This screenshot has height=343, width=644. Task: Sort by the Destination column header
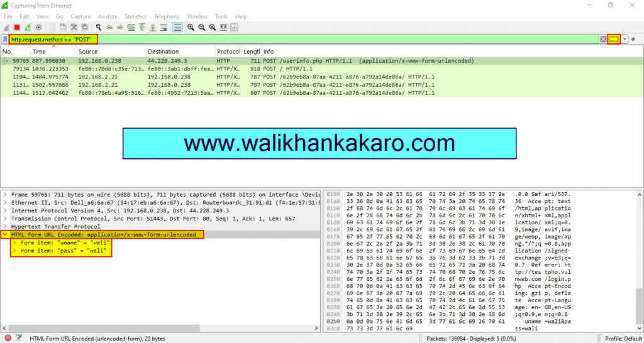coord(180,52)
